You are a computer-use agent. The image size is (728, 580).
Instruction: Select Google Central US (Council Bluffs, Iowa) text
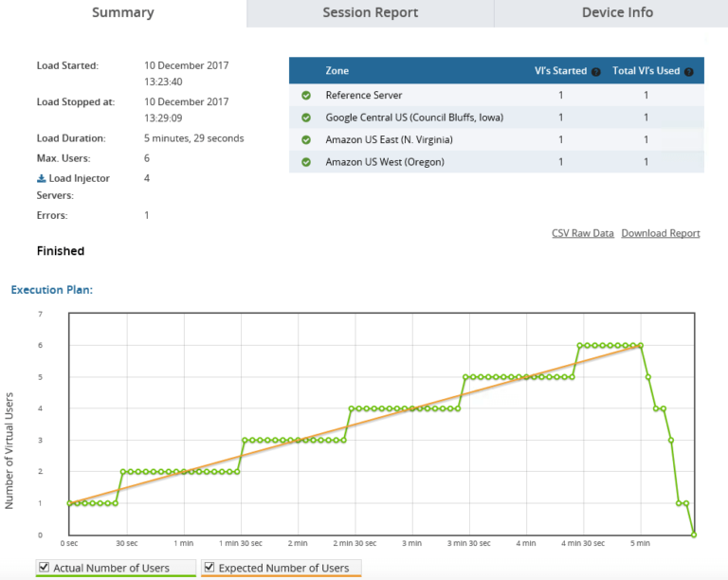pos(414,118)
